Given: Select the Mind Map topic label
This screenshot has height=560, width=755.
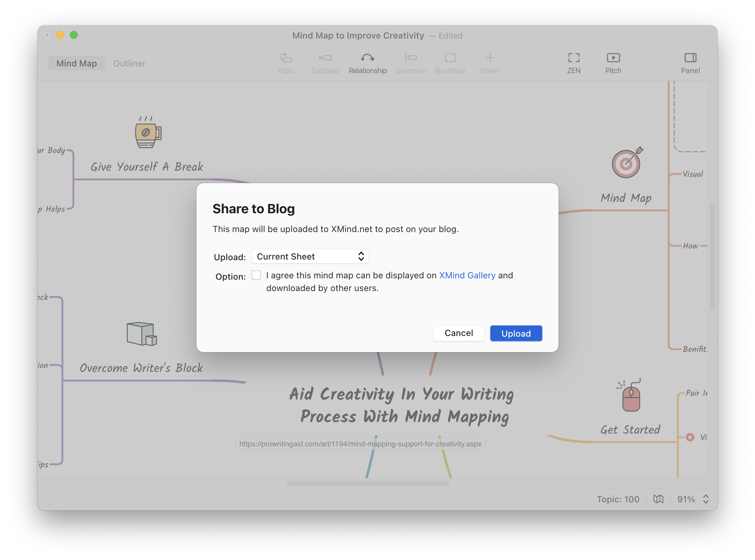Looking at the screenshot, I should pyautogui.click(x=626, y=198).
